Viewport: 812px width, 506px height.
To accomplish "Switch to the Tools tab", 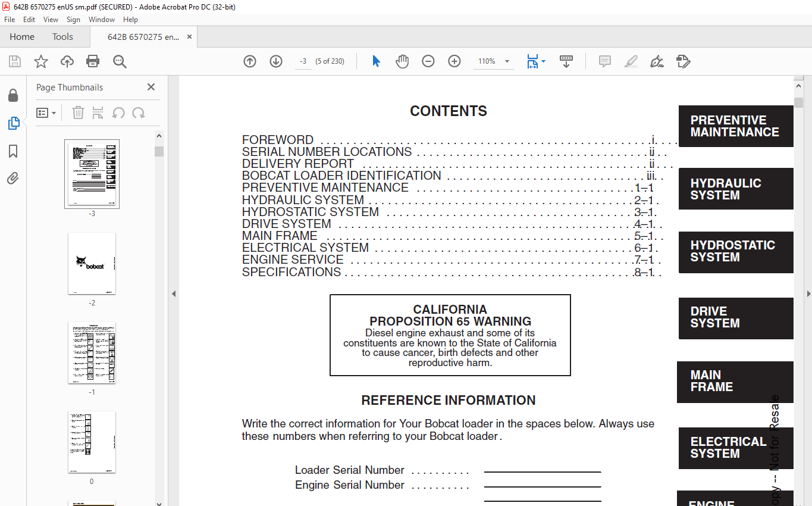I will pos(62,37).
